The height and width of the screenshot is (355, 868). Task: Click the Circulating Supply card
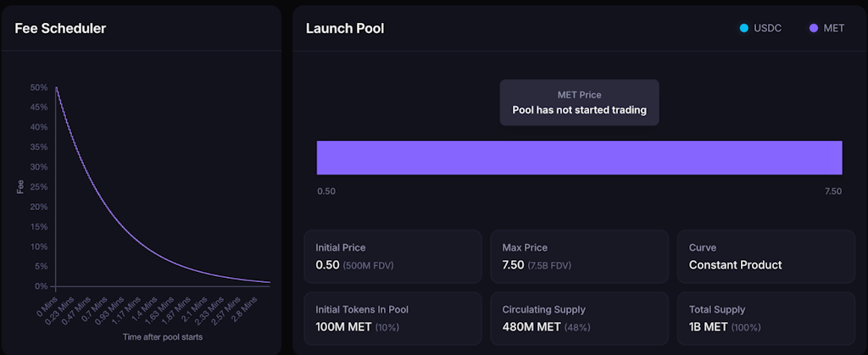point(579,318)
